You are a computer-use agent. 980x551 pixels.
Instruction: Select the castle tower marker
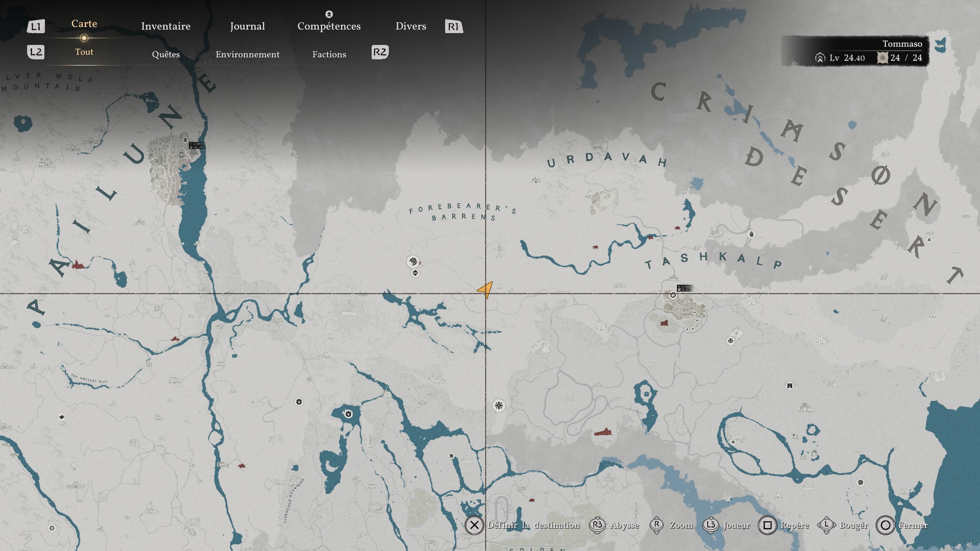click(x=790, y=386)
